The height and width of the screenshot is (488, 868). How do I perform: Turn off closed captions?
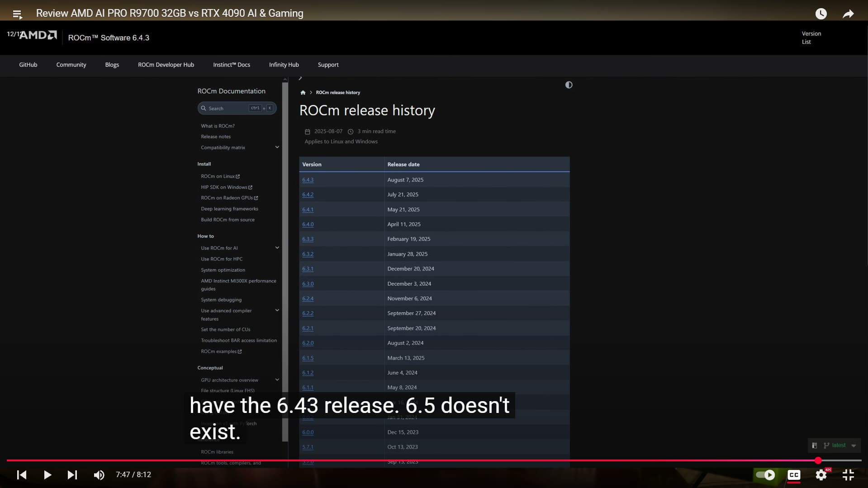click(793, 474)
